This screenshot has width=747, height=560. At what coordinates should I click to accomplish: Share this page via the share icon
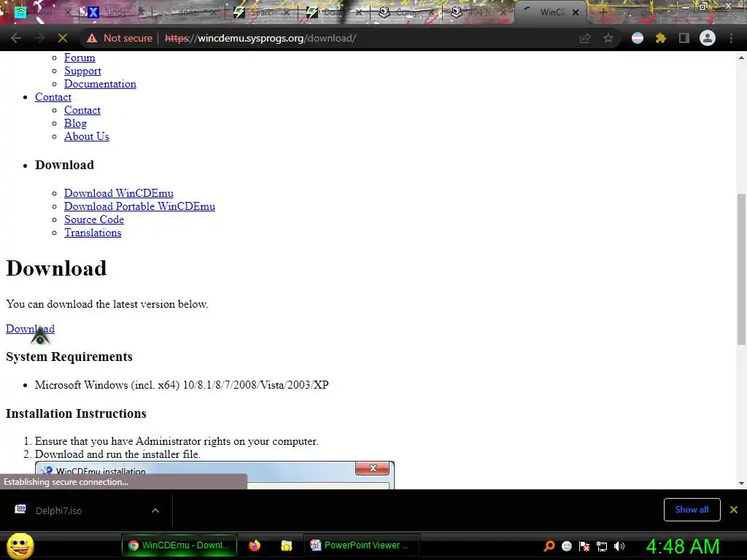pos(585,38)
